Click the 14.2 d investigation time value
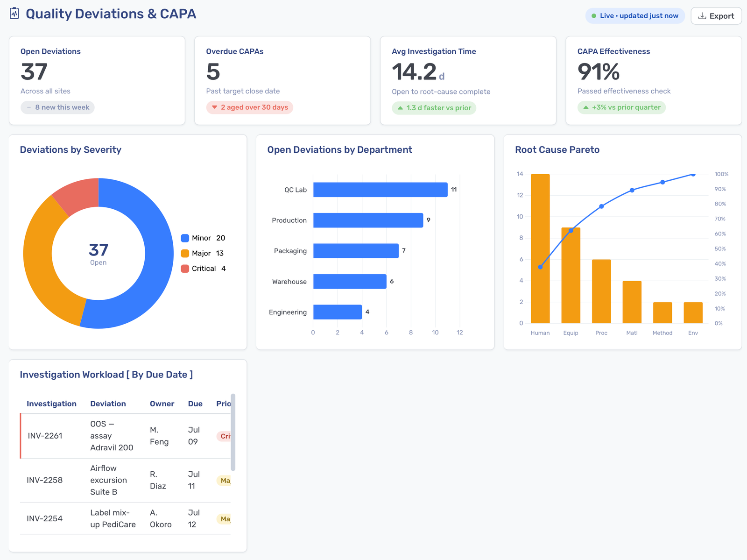The image size is (747, 560). pyautogui.click(x=418, y=72)
